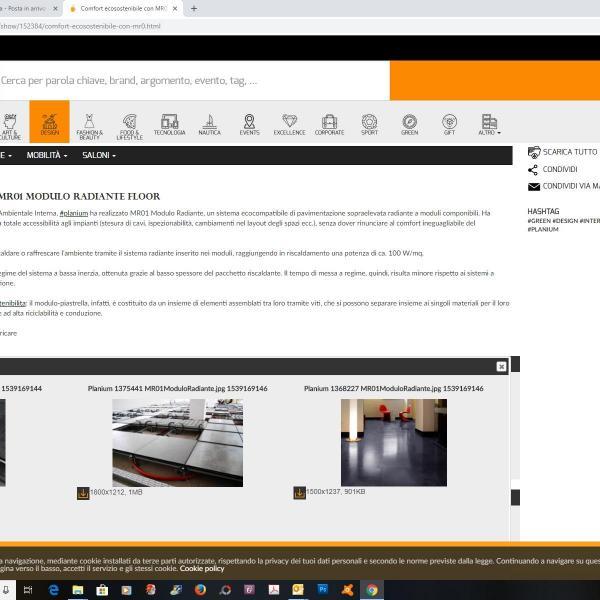Open the Food & Lifestyle category
The height and width of the screenshot is (600, 600).
(129, 126)
